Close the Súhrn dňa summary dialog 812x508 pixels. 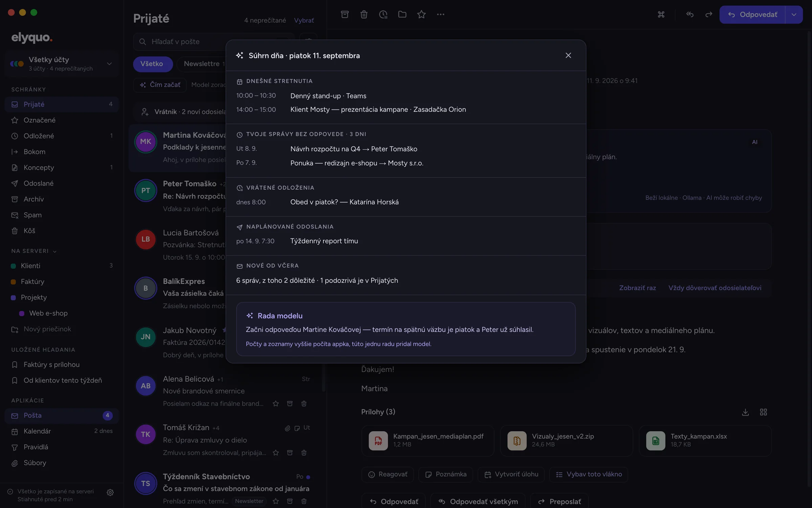click(x=568, y=55)
